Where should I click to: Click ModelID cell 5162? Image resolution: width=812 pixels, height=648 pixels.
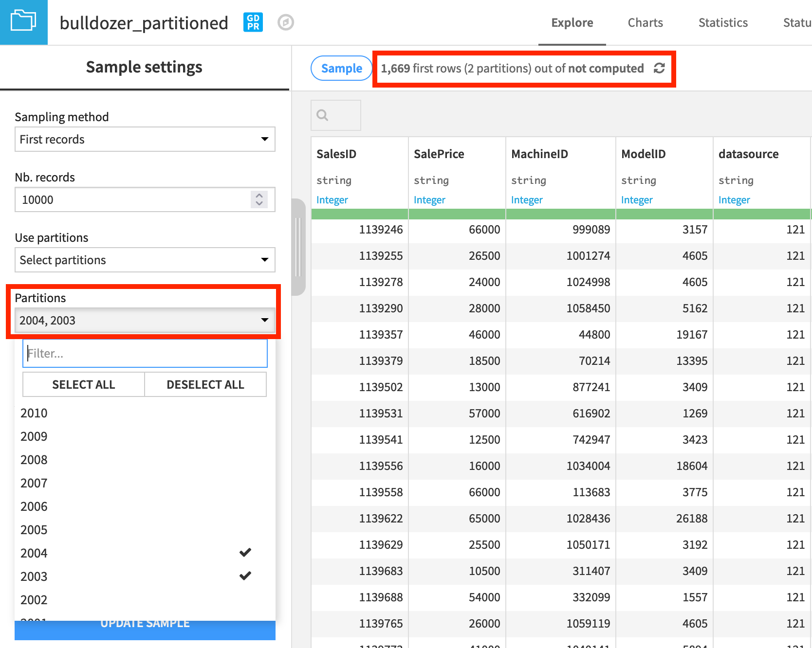coord(664,308)
